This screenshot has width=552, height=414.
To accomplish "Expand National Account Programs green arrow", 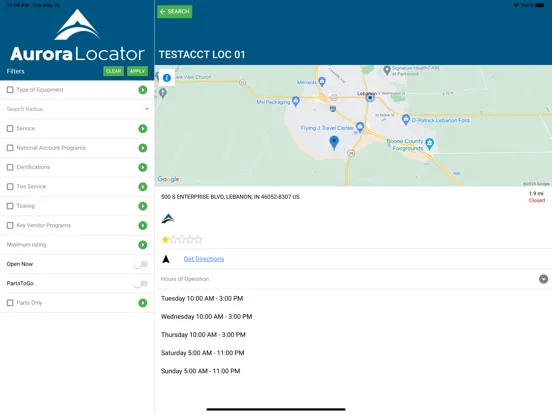I will tap(143, 148).
